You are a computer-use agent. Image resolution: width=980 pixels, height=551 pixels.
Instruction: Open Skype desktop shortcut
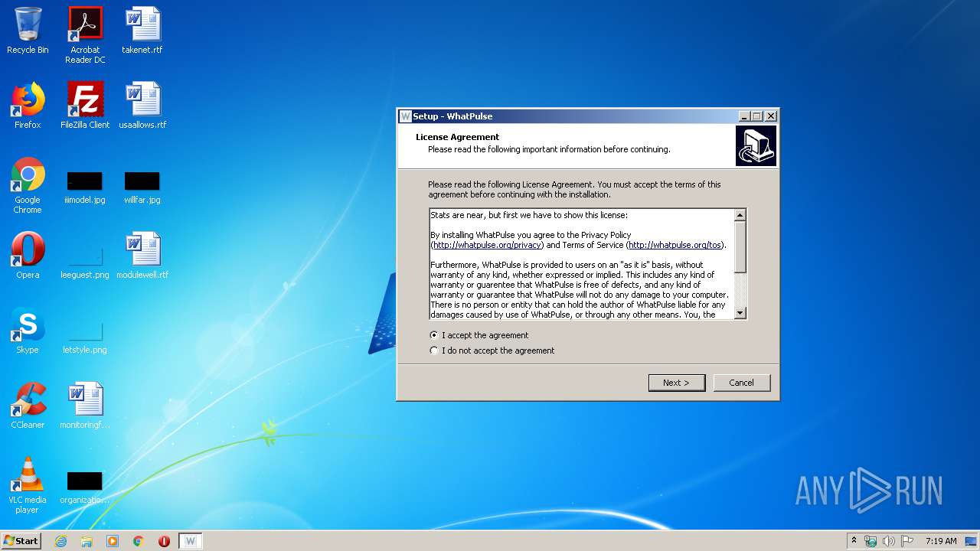pyautogui.click(x=28, y=331)
